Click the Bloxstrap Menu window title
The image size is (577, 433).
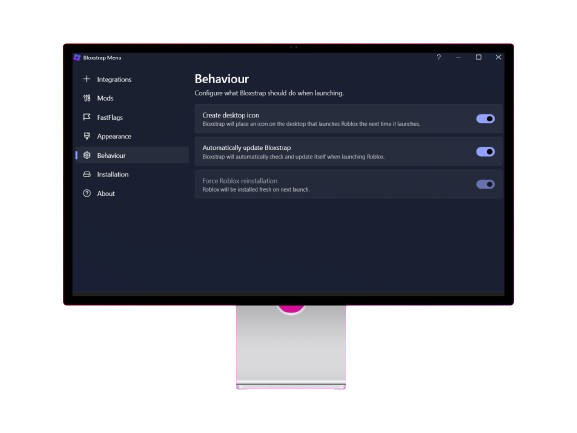tap(102, 58)
